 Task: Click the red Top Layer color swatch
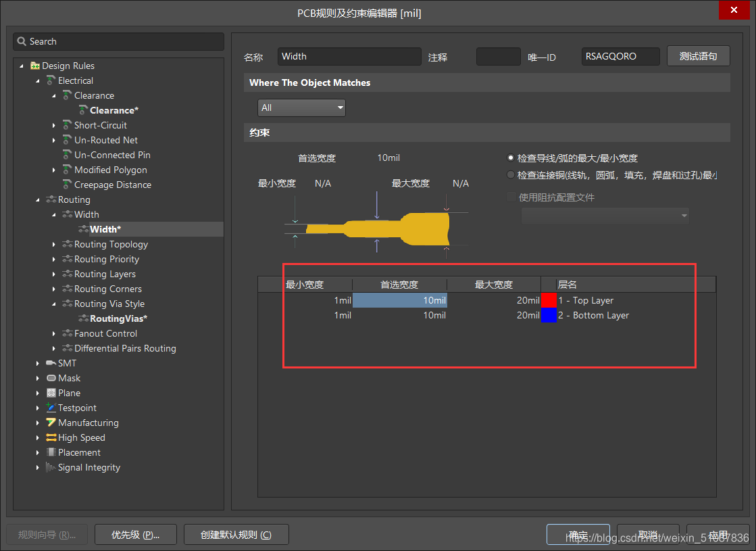tap(549, 300)
